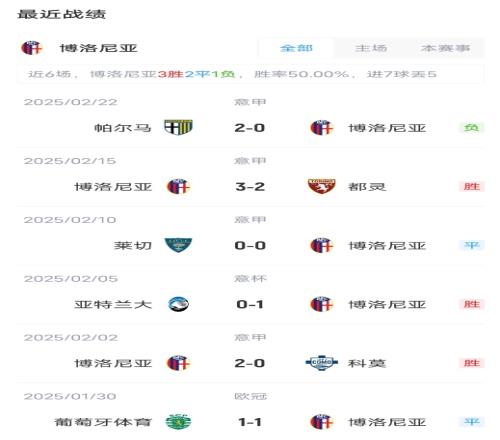Click the 葡萄牙体育 team name
The width and height of the screenshot is (500, 440).
(103, 422)
